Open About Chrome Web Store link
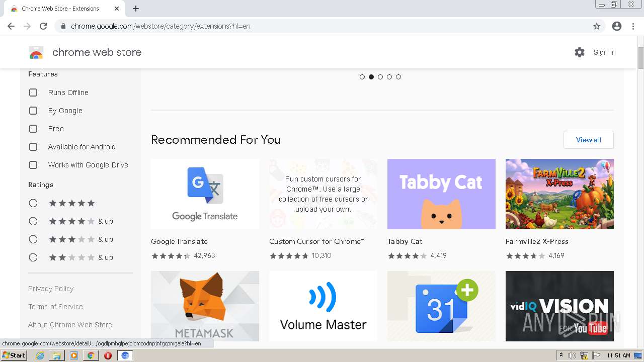This screenshot has width=644, height=362. (70, 325)
